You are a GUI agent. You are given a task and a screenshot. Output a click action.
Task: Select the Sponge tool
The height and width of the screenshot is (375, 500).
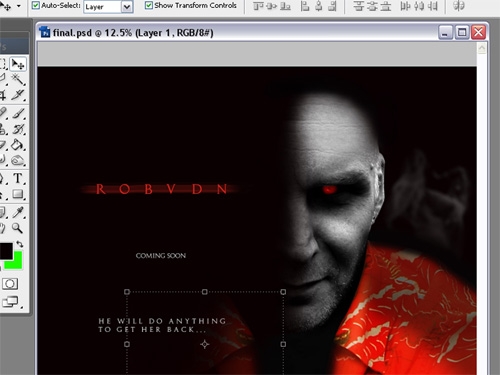pyautogui.click(x=18, y=161)
